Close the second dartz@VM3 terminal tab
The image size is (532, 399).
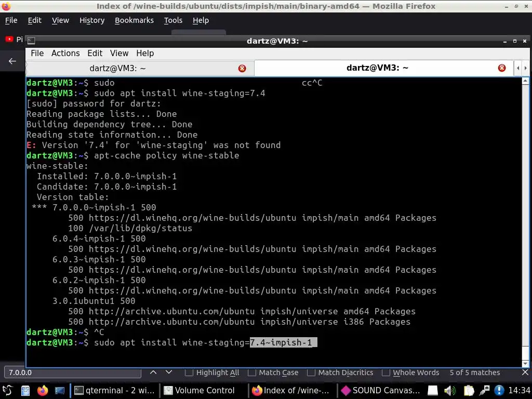502,68
